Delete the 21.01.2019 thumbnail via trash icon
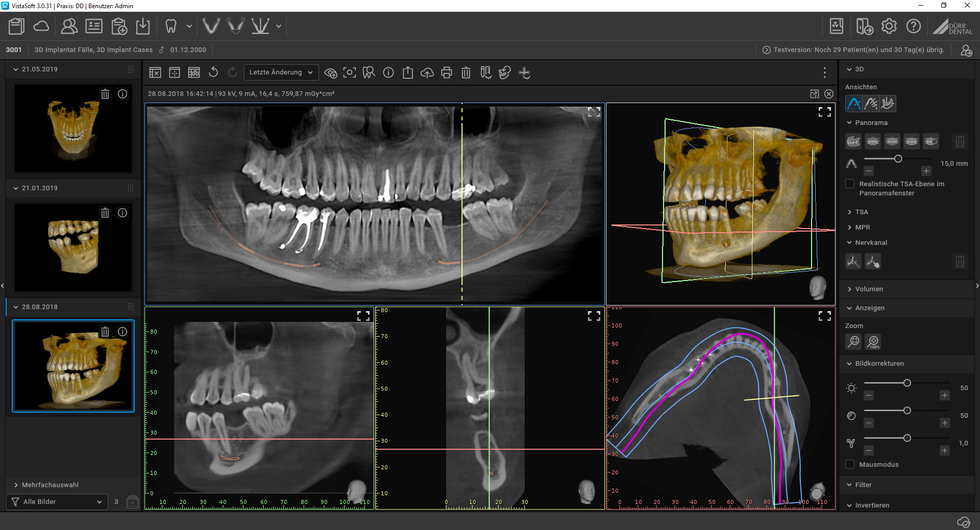 (105, 213)
